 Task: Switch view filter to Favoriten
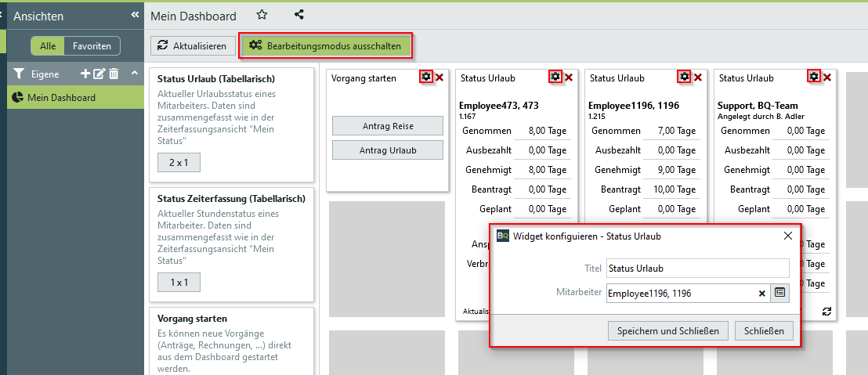[x=92, y=46]
